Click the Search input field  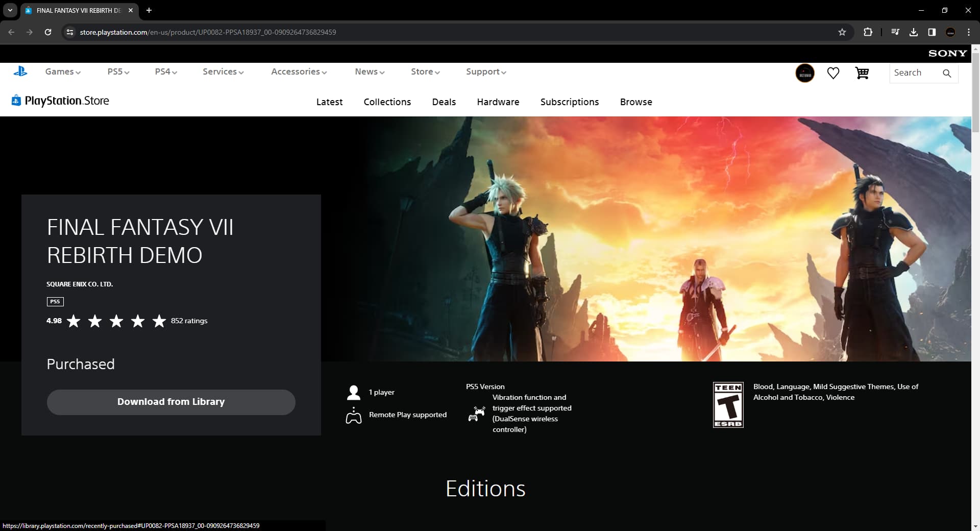[x=914, y=73]
